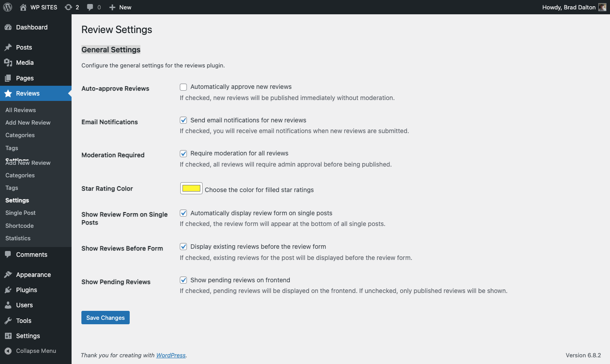
Task: Click the Dashboard gauge icon
Action: pos(8,27)
